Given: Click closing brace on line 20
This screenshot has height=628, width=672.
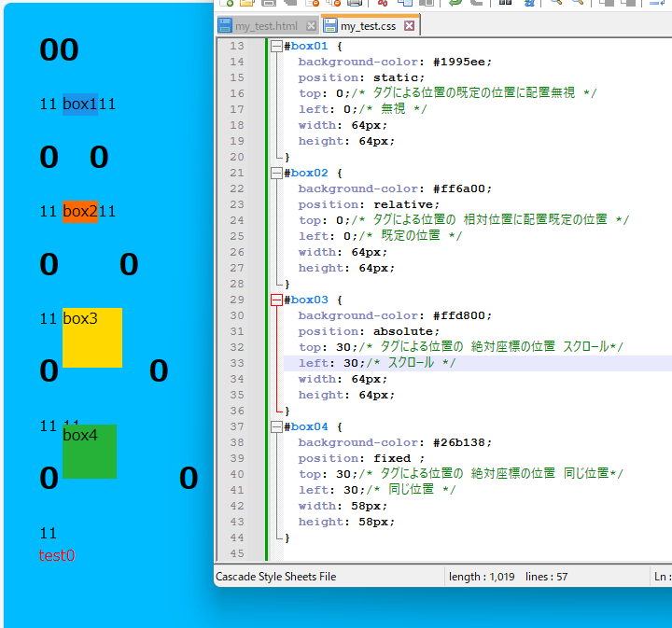Looking at the screenshot, I should [287, 157].
